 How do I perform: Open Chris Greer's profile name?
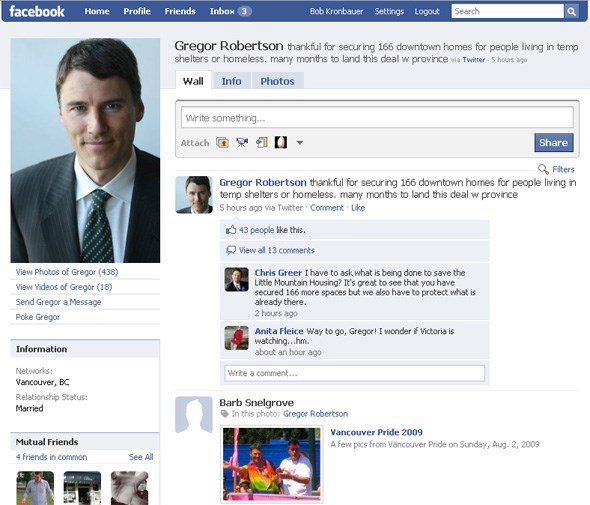[x=278, y=273]
